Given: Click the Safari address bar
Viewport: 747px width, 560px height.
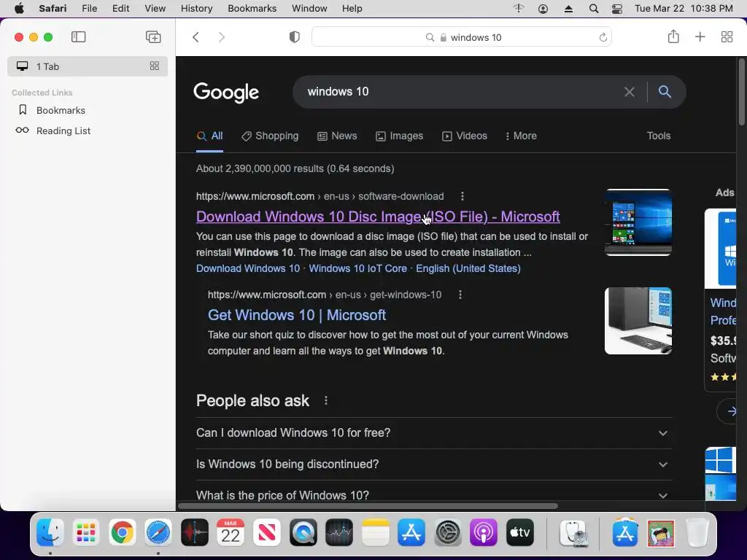Looking at the screenshot, I should (x=462, y=37).
